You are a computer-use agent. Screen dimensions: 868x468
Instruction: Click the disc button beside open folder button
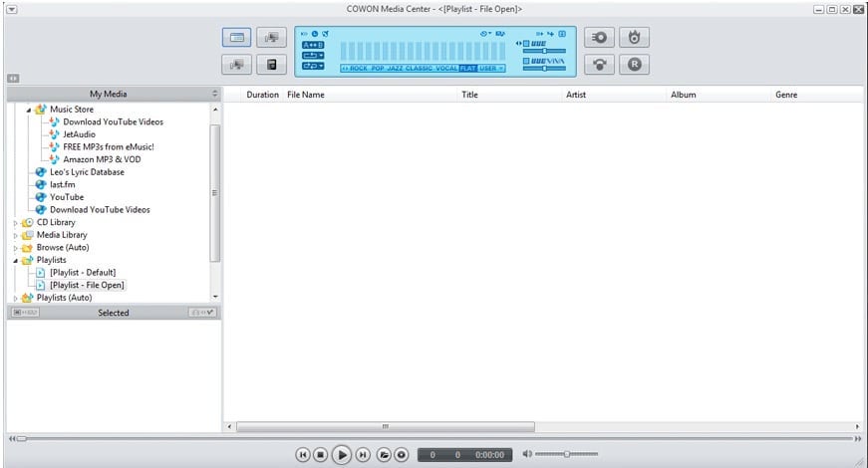point(402,455)
